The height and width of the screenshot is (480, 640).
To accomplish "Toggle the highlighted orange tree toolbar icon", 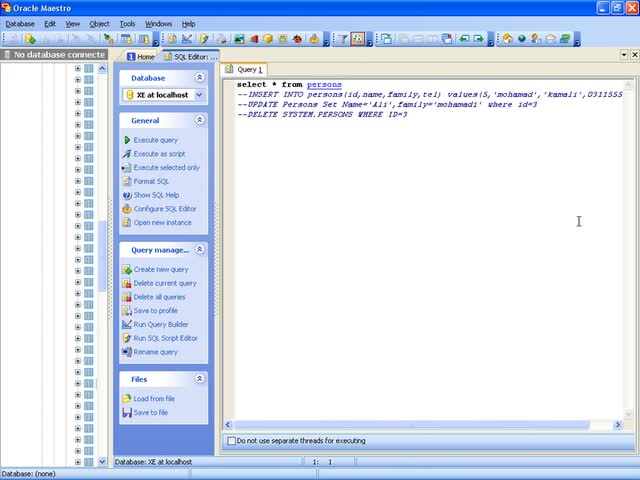I will click(x=358, y=39).
